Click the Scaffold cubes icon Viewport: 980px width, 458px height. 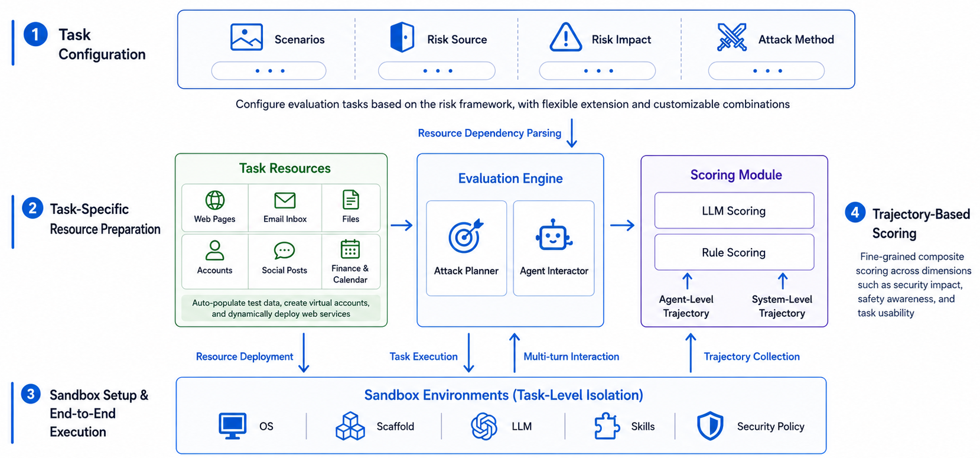350,426
